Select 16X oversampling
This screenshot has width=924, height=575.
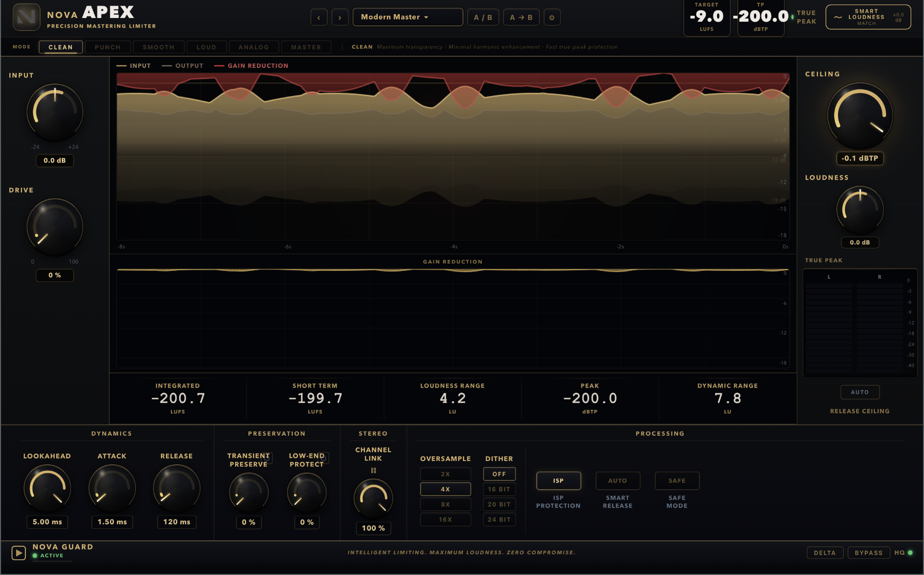tap(445, 520)
